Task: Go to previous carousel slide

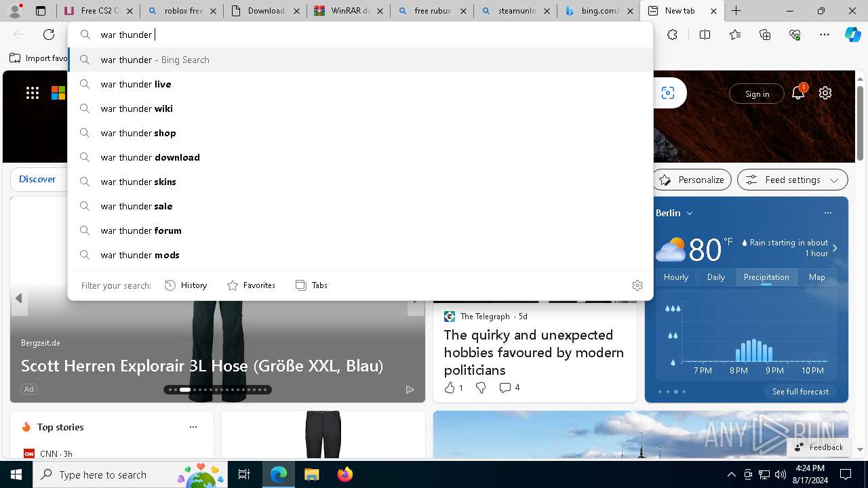Action: pyautogui.click(x=19, y=298)
